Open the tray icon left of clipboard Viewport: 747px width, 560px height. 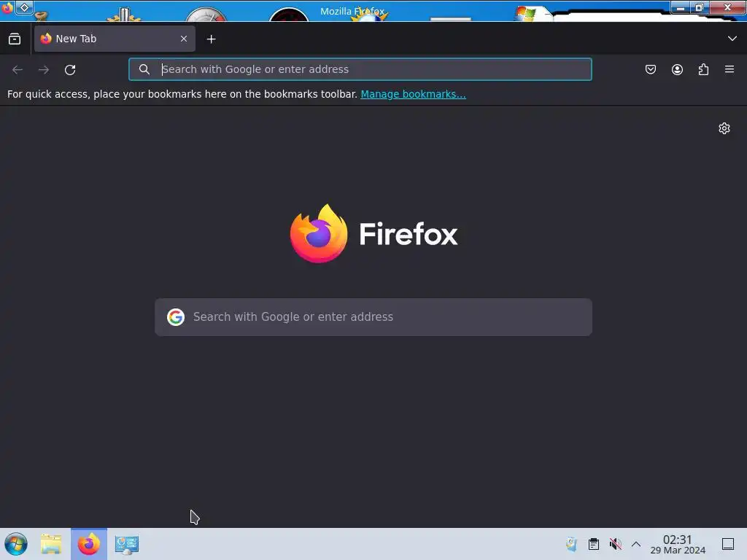[x=571, y=544]
